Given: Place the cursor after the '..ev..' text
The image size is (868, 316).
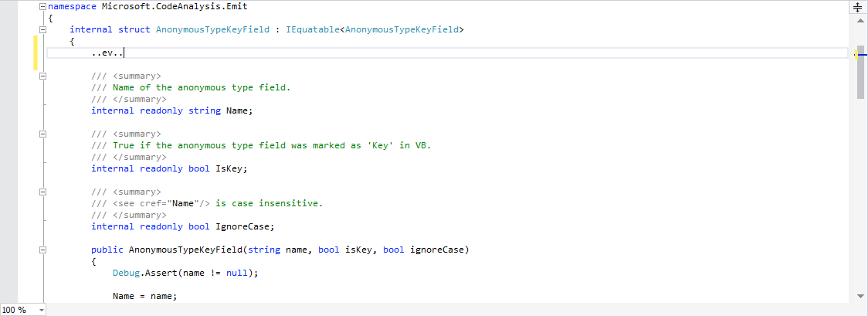Looking at the screenshot, I should [x=124, y=53].
